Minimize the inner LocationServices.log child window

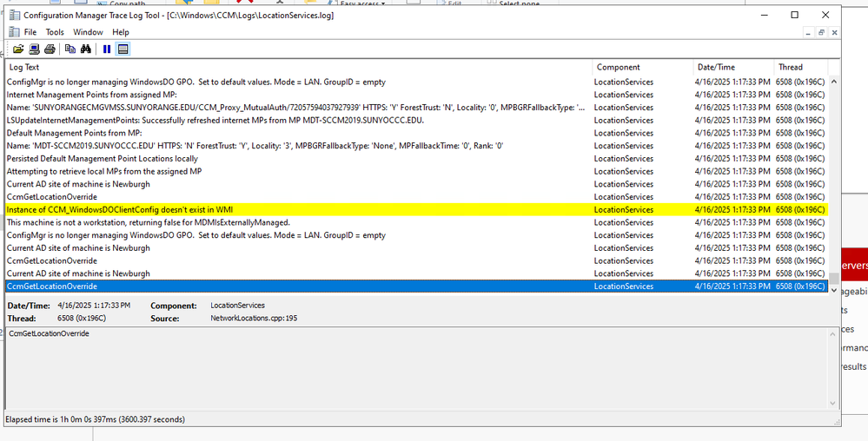pos(808,33)
